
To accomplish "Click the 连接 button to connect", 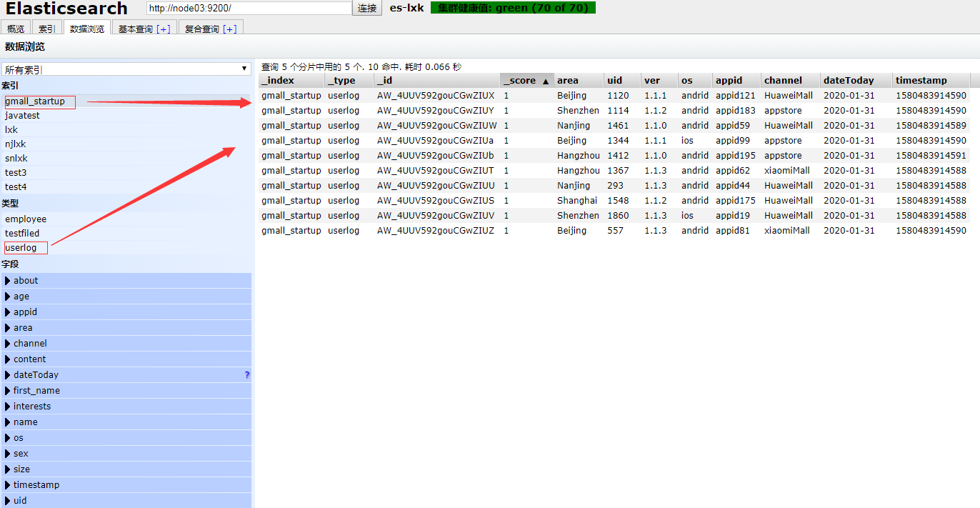I will coord(366,9).
